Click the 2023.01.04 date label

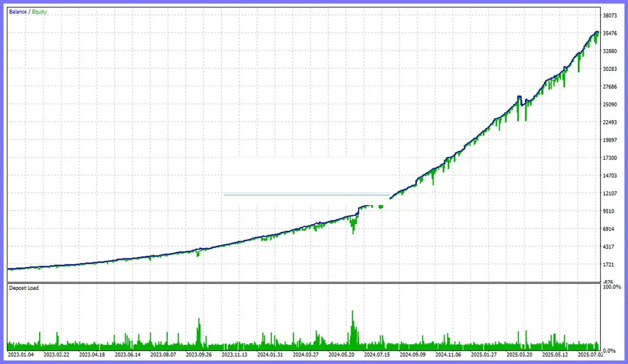coord(20,354)
